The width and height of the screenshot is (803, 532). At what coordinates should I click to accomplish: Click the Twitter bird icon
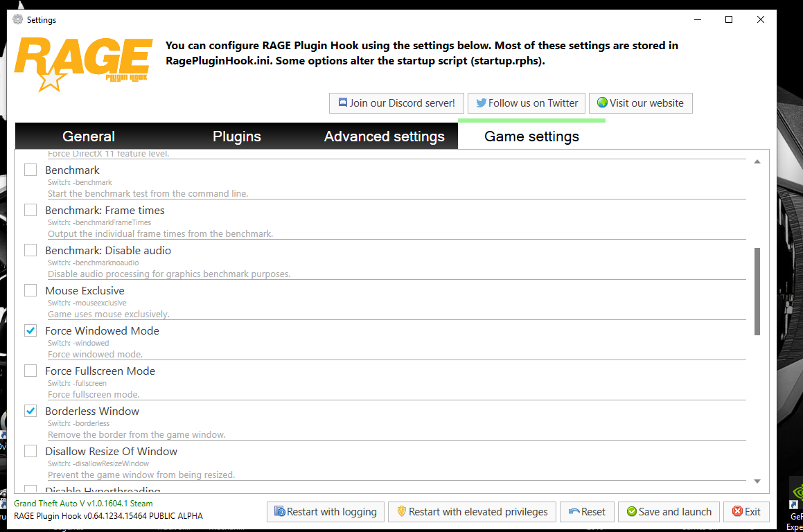(481, 103)
